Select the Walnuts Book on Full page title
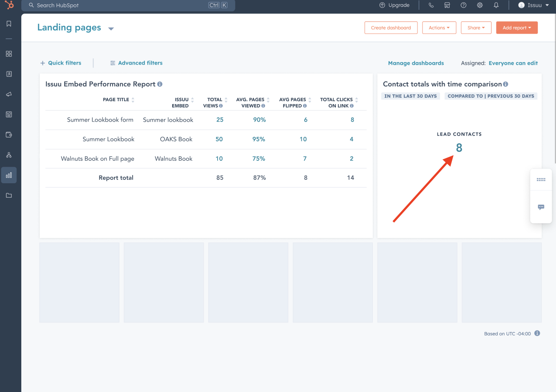 (x=98, y=159)
